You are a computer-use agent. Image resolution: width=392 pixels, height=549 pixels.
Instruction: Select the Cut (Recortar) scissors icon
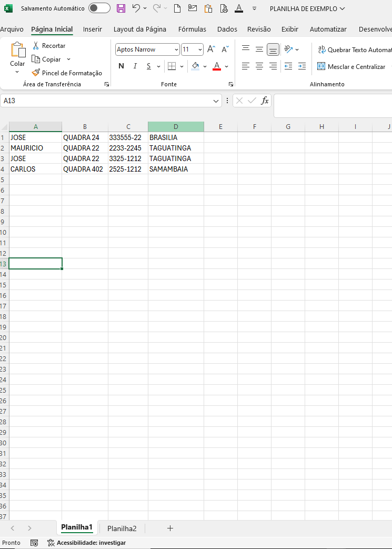click(36, 45)
